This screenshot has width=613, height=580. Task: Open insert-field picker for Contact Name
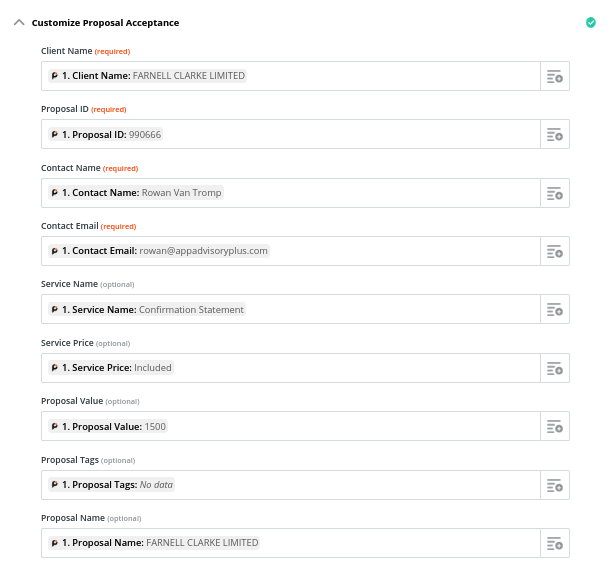[555, 193]
